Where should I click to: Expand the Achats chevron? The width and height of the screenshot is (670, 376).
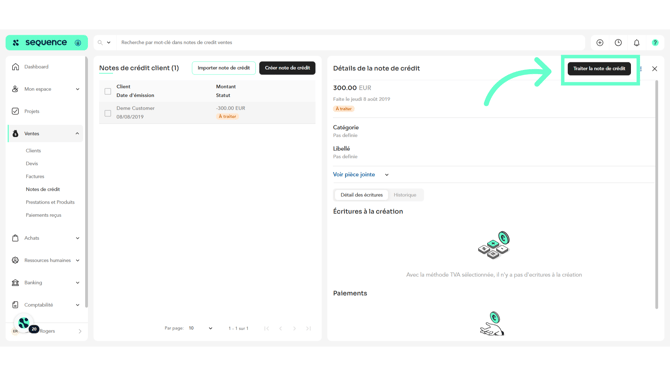[x=77, y=238]
